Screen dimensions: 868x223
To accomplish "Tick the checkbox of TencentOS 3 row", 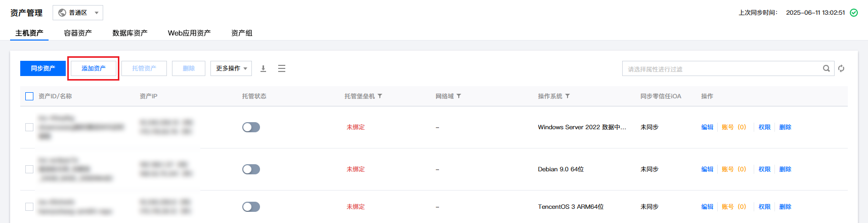I will tap(29, 207).
